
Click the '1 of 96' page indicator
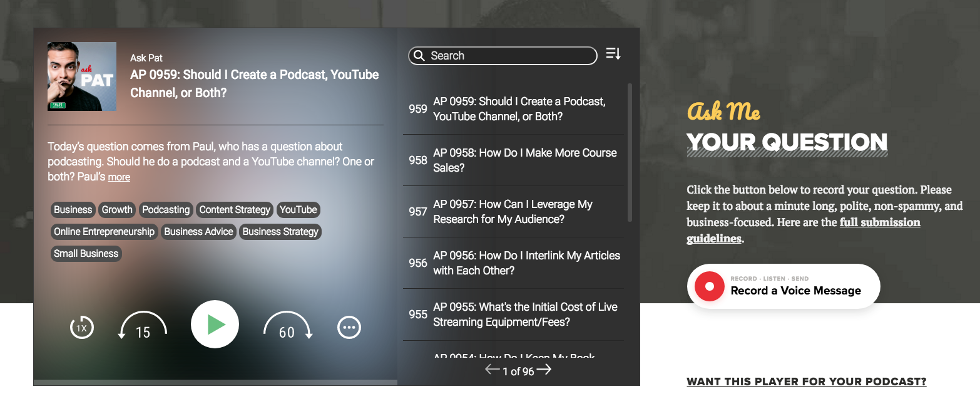518,372
